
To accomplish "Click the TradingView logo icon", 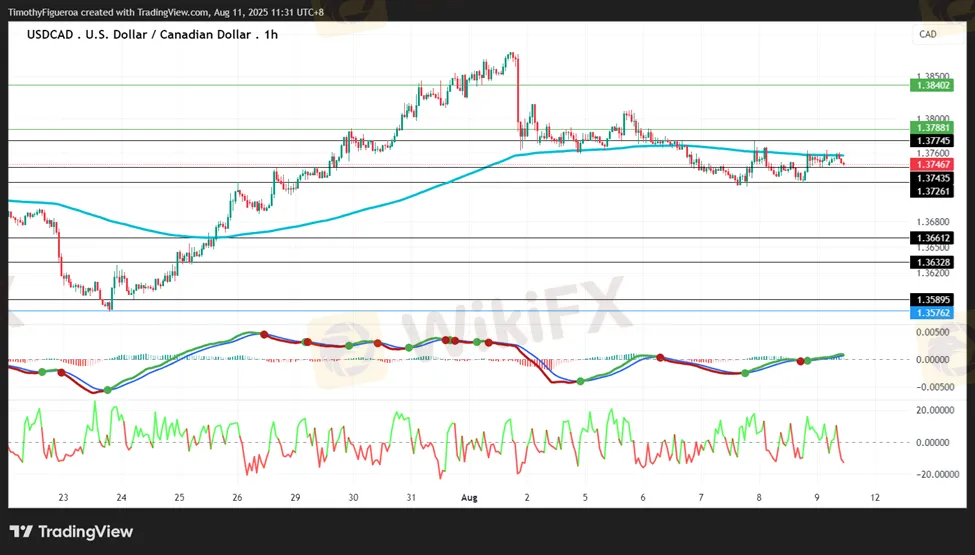I will click(21, 532).
